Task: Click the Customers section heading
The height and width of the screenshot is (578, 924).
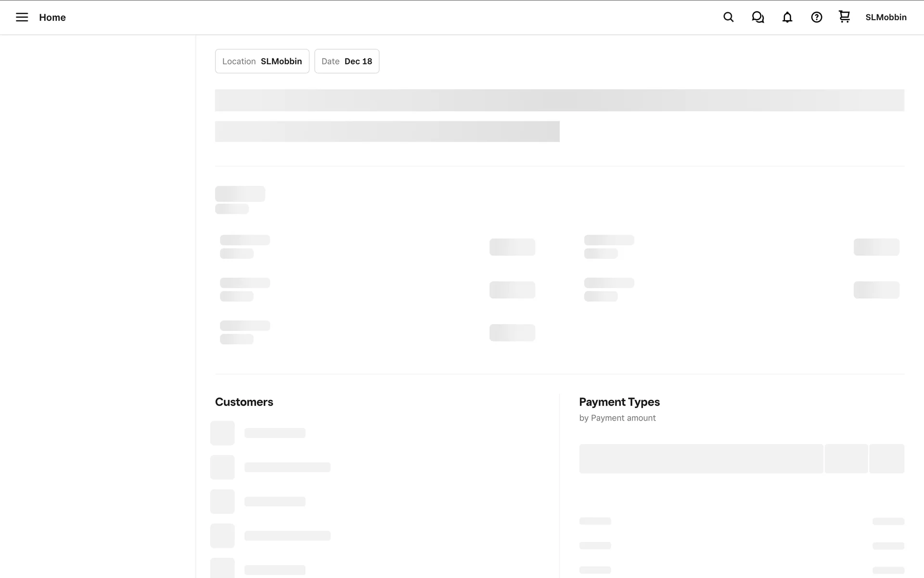Action: pos(244,402)
